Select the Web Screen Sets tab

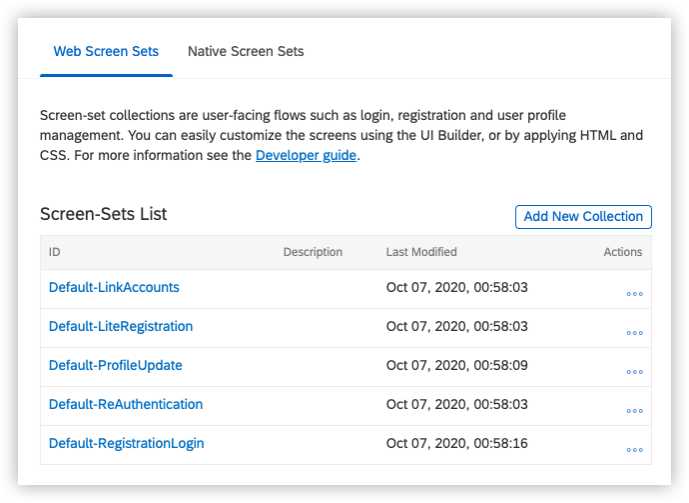pos(106,51)
